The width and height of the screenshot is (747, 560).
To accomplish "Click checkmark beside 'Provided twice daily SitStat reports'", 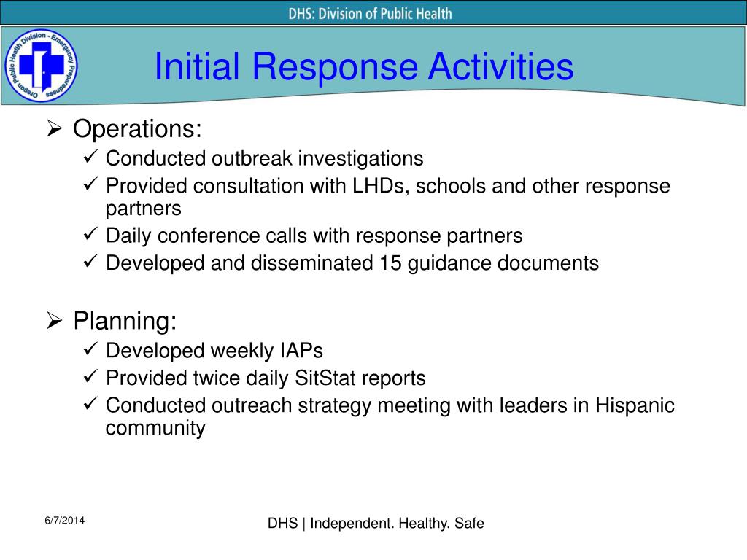I will click(x=90, y=376).
